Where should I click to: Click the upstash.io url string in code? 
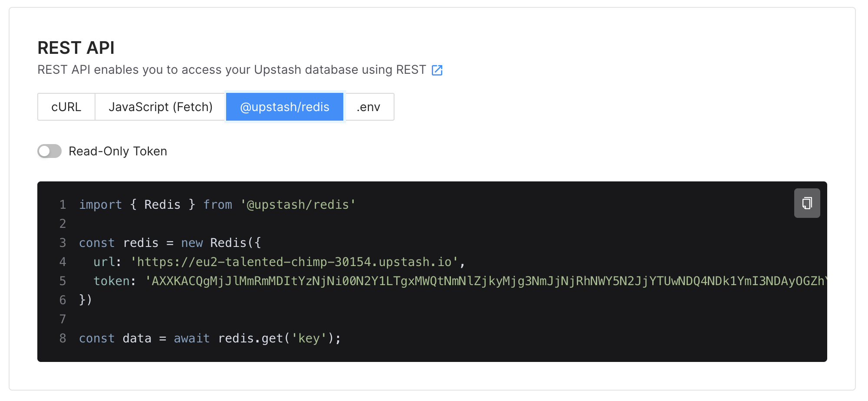click(294, 262)
